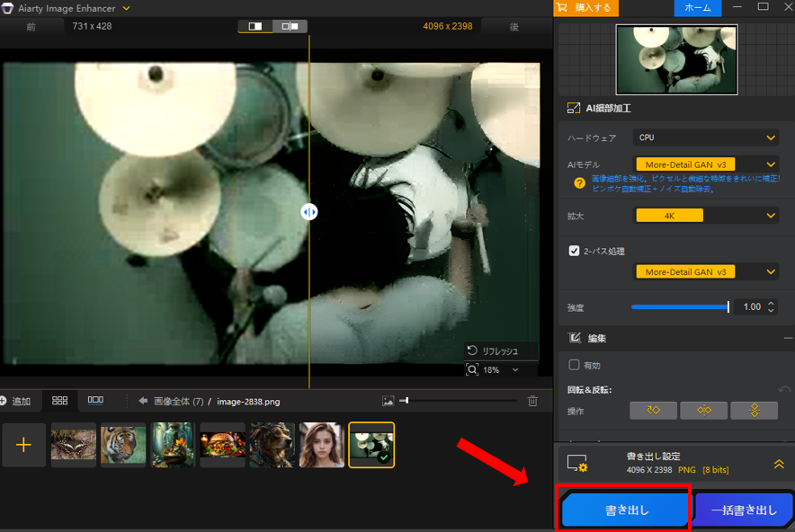Click the 編集 section icon
Image resolution: width=795 pixels, height=532 pixels.
[575, 338]
